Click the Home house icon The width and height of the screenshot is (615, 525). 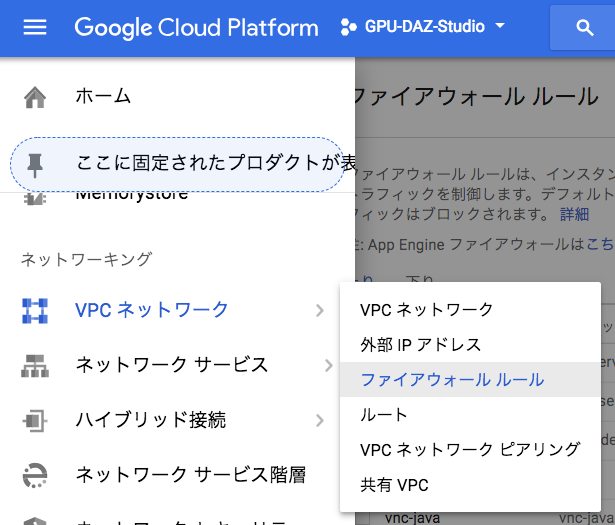35,97
